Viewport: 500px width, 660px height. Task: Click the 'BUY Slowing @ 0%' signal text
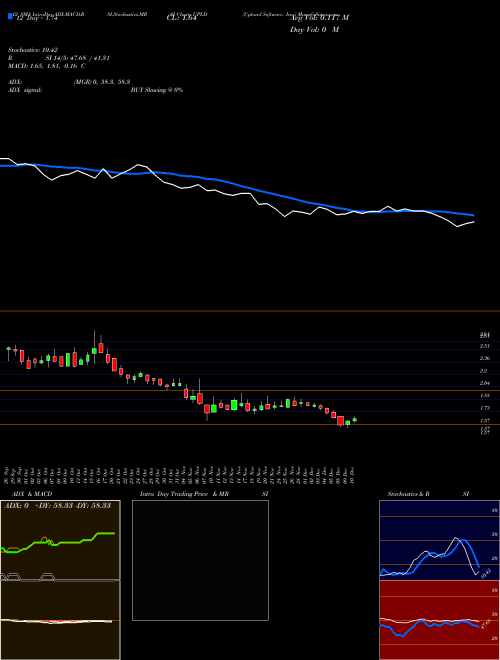(x=157, y=90)
